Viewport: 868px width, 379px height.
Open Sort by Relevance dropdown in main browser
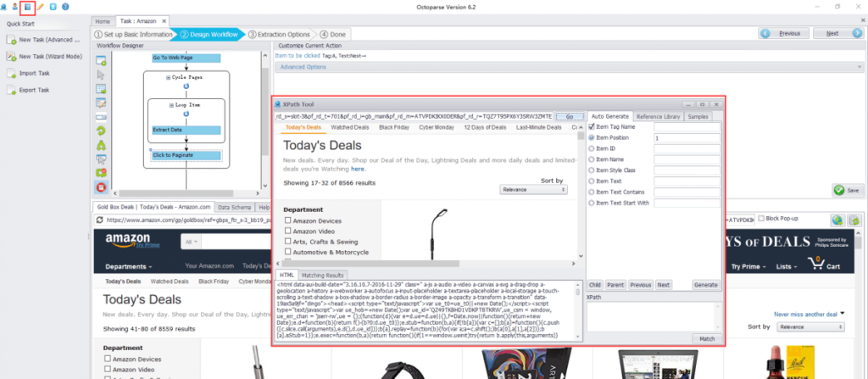[x=810, y=327]
